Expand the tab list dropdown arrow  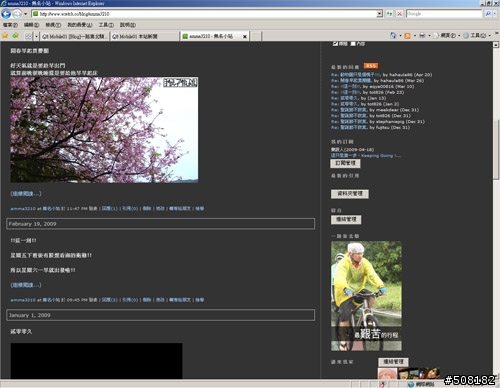(x=36, y=36)
